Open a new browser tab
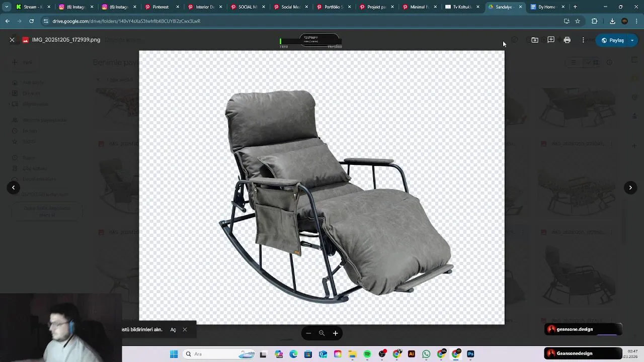This screenshot has width=644, height=362. click(575, 7)
